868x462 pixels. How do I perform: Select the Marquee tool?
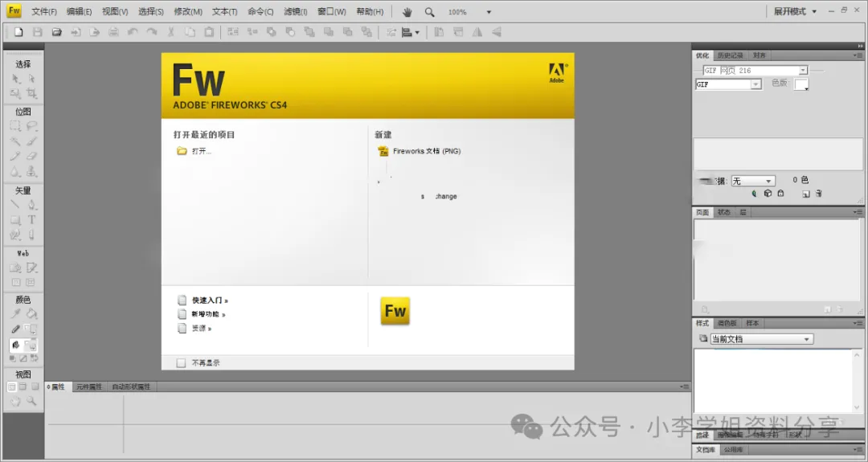point(15,126)
